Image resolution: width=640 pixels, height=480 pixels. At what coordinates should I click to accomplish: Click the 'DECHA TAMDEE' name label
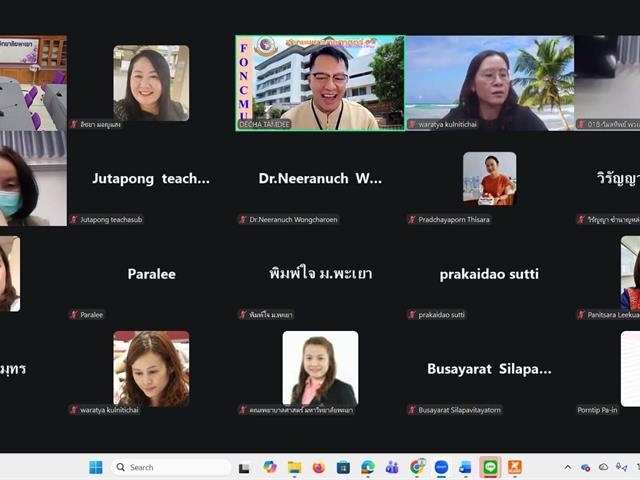click(264, 124)
